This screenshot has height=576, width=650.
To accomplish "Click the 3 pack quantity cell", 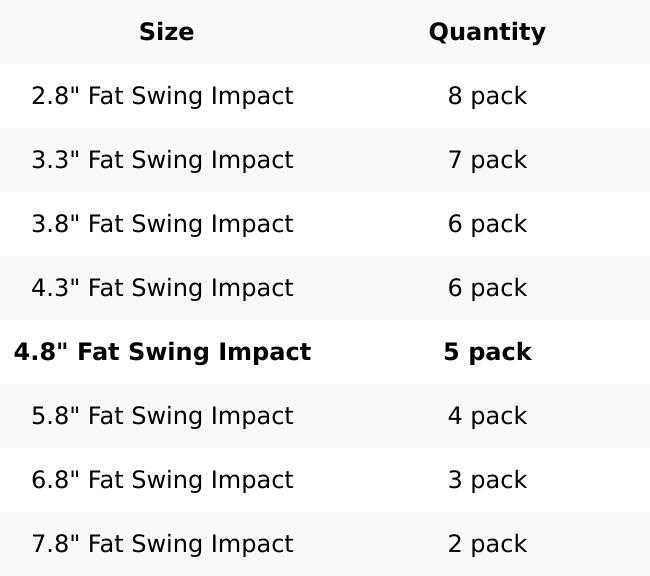I will (487, 480).
